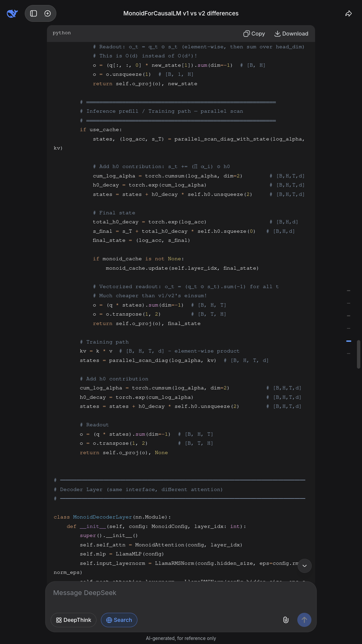Select the second message marker from top
Image resolution: width=362 pixels, height=644 pixels.
tap(349, 303)
